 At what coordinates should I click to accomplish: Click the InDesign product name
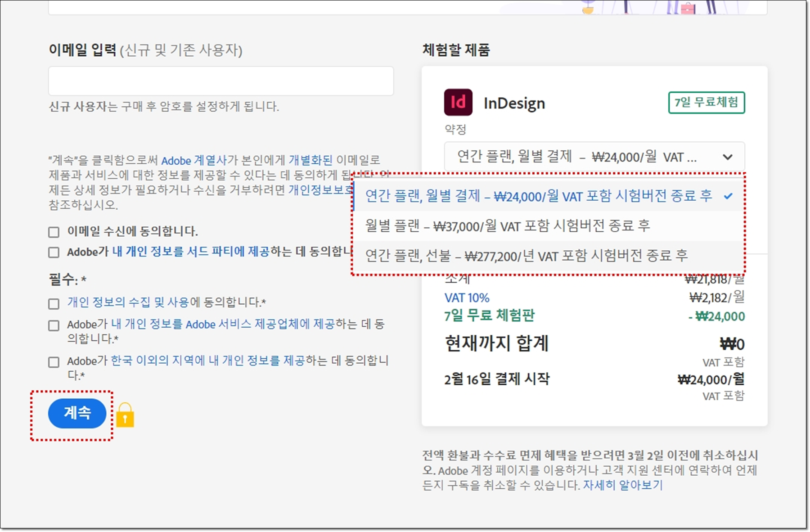(514, 104)
